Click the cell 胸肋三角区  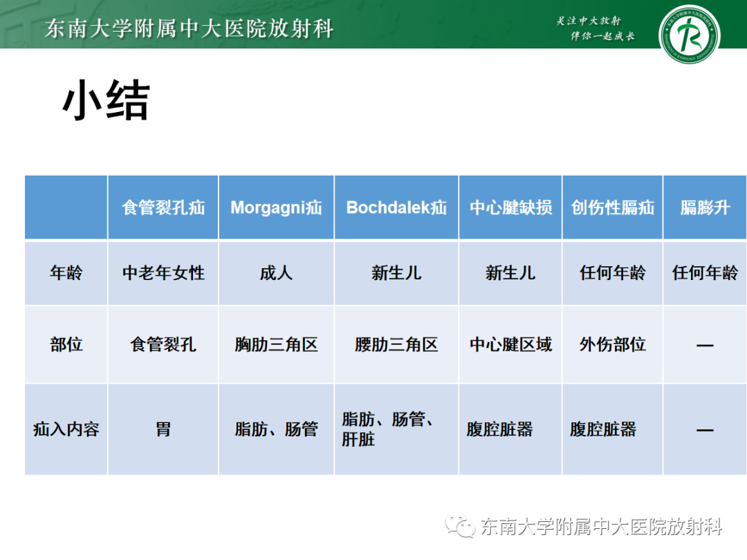pos(276,344)
